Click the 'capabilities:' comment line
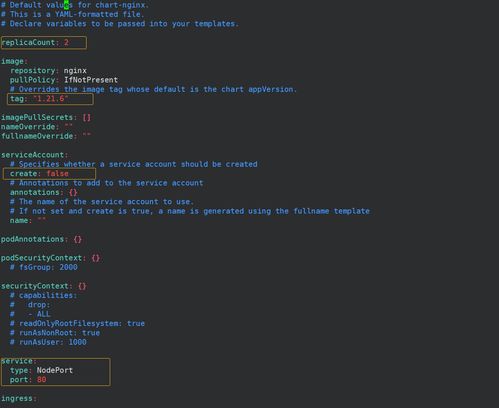 pos(44,295)
